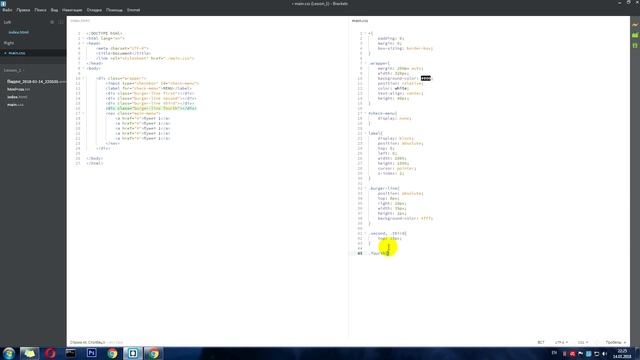Click the index.html pane header
The width and height of the screenshot is (640, 360).
coord(80,20)
